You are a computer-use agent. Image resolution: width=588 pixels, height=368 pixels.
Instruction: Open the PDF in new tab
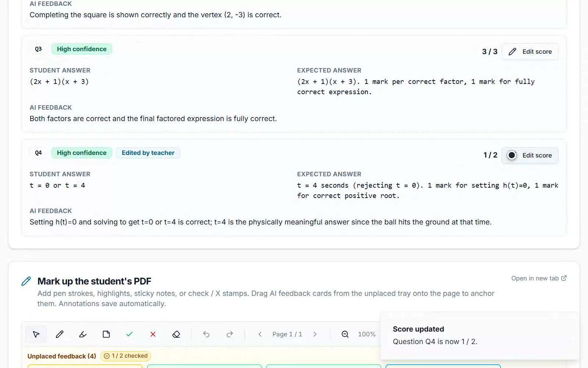point(539,278)
